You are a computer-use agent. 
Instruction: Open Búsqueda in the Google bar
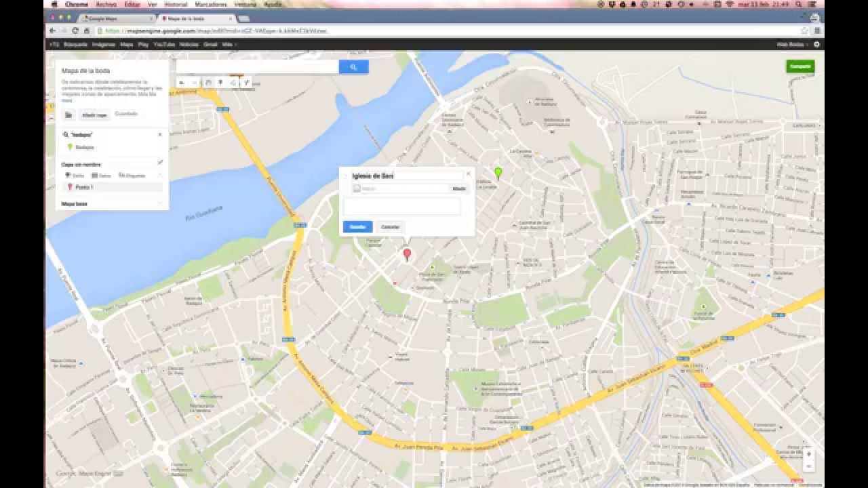point(75,44)
